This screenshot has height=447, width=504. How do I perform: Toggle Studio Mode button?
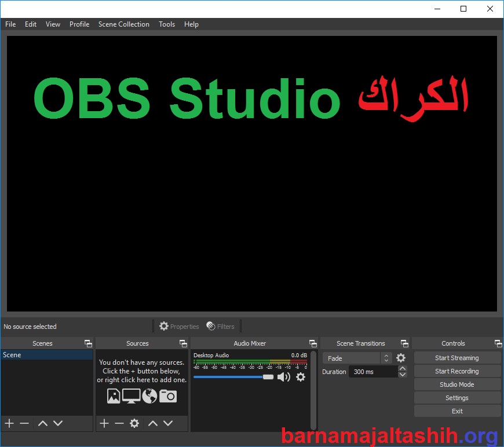[457, 384]
